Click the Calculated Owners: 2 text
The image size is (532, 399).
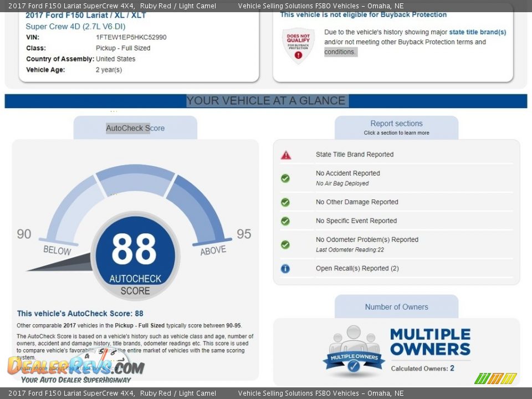[422, 369]
